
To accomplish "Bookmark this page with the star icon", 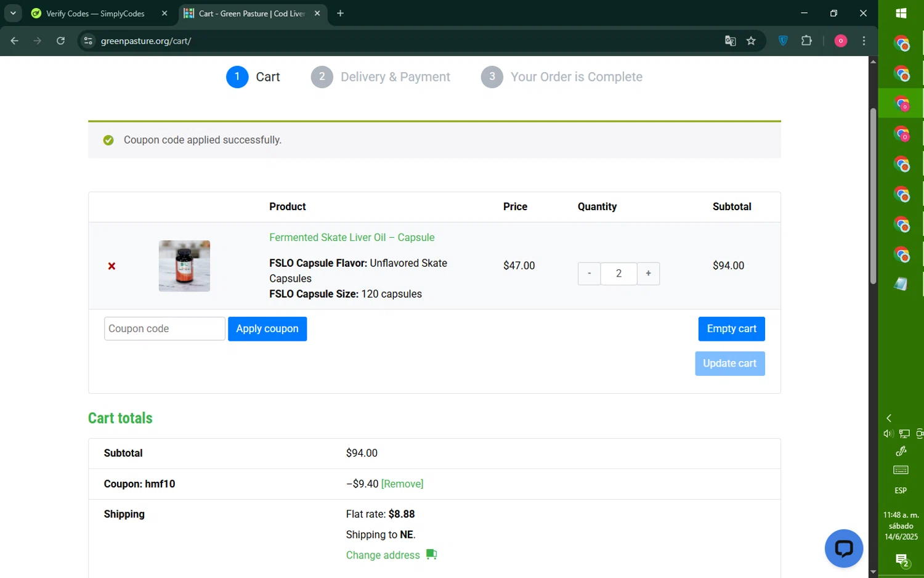I will [751, 41].
